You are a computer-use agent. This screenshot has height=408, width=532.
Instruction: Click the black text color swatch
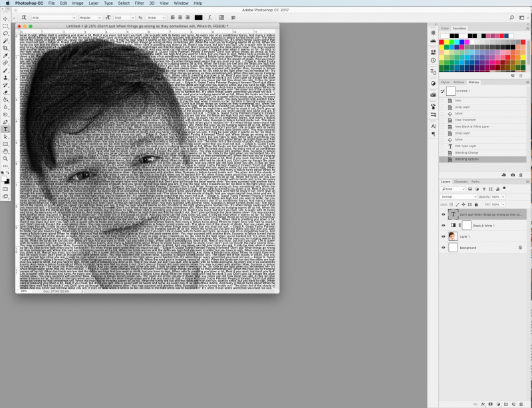click(x=198, y=18)
